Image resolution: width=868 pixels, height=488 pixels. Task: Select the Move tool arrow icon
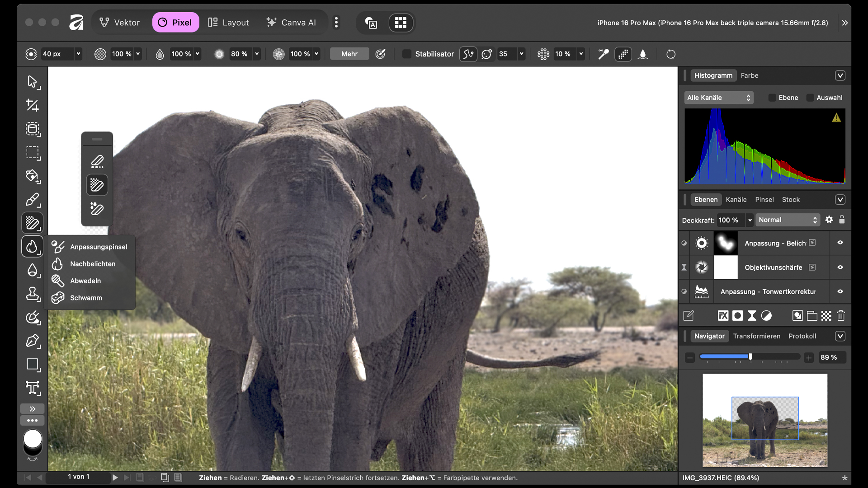(33, 82)
